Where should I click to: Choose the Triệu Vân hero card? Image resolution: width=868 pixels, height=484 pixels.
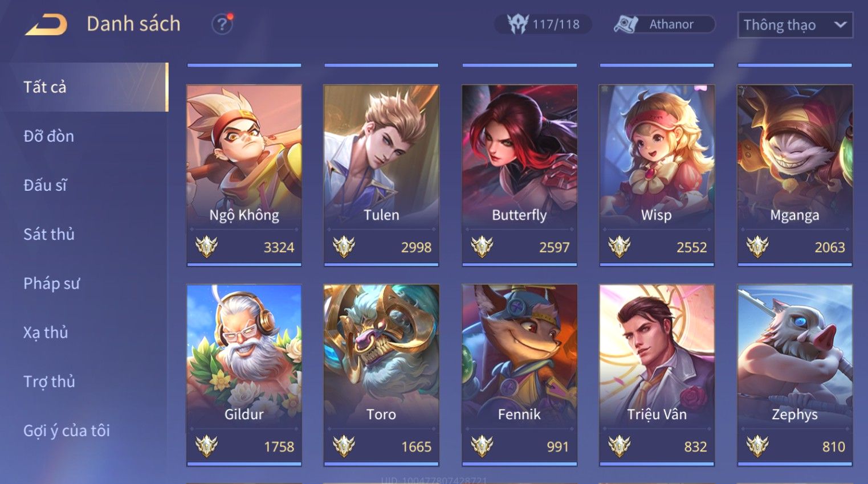click(x=657, y=375)
